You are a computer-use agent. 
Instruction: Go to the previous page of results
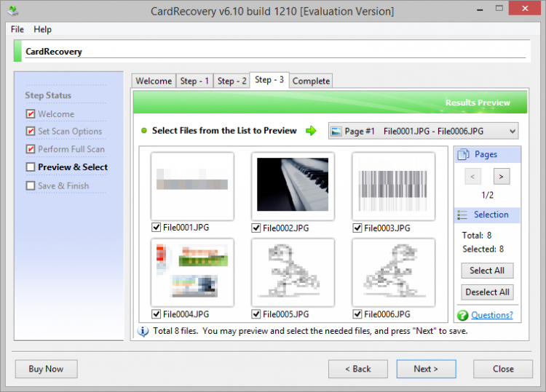pyautogui.click(x=473, y=176)
